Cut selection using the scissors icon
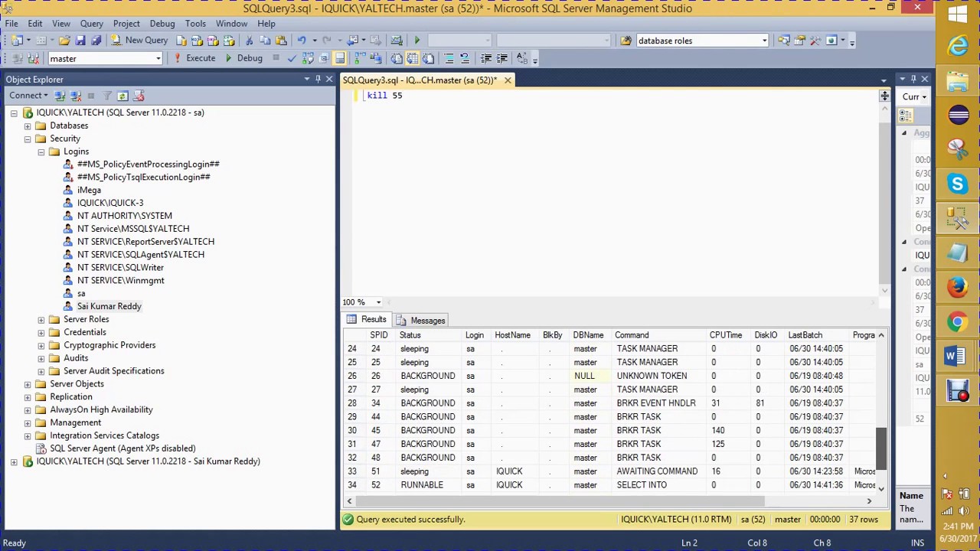Image resolution: width=980 pixels, height=551 pixels. point(250,41)
